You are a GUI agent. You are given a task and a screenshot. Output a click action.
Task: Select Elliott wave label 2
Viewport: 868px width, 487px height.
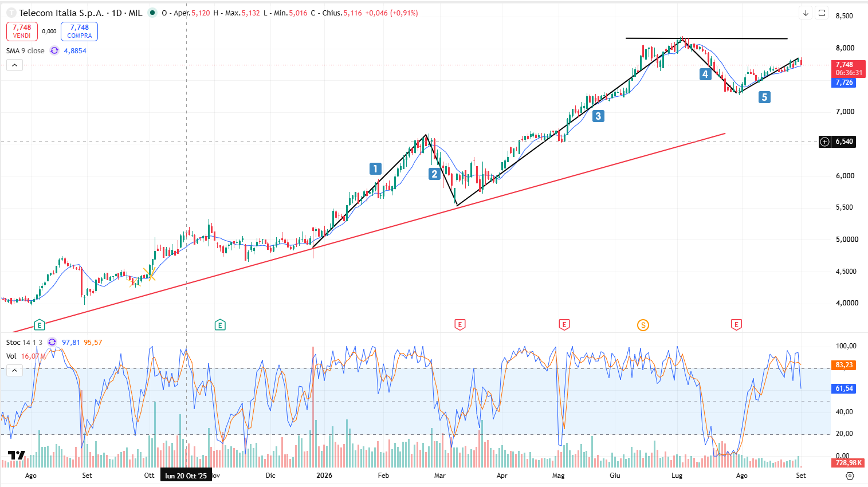(x=434, y=174)
